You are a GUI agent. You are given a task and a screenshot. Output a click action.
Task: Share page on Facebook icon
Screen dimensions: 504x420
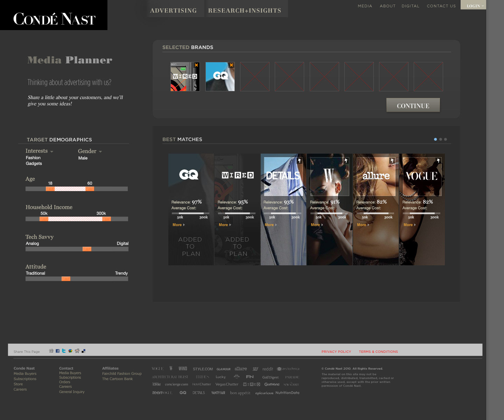(57, 351)
